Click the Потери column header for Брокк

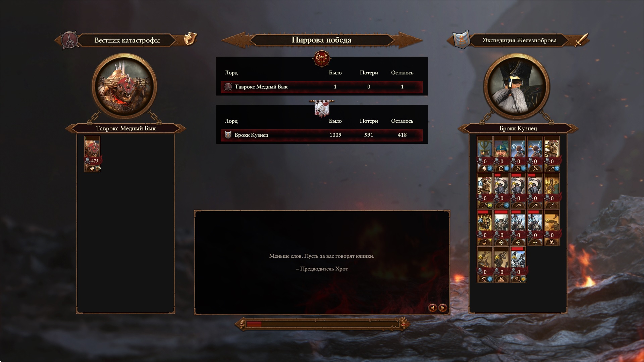[x=369, y=121]
